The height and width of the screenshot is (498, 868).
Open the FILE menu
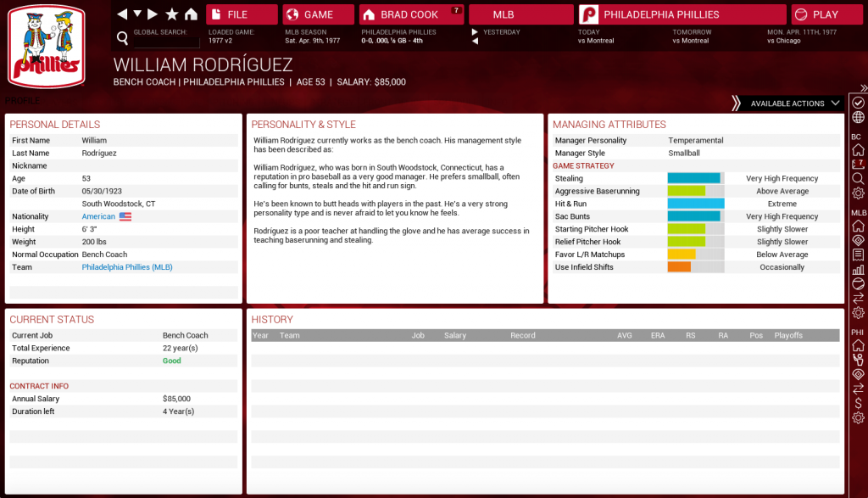pos(242,14)
